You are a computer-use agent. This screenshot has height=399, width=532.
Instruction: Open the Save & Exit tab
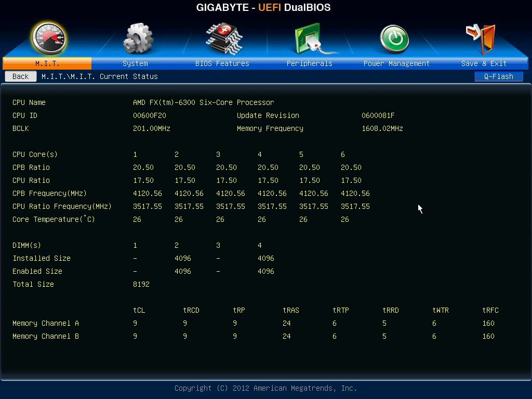484,63
